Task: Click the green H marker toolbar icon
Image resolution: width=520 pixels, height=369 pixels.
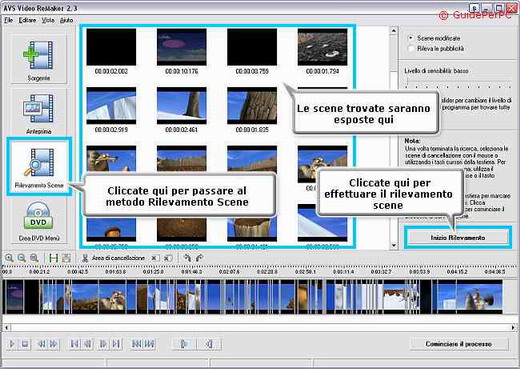Action: click(53, 258)
